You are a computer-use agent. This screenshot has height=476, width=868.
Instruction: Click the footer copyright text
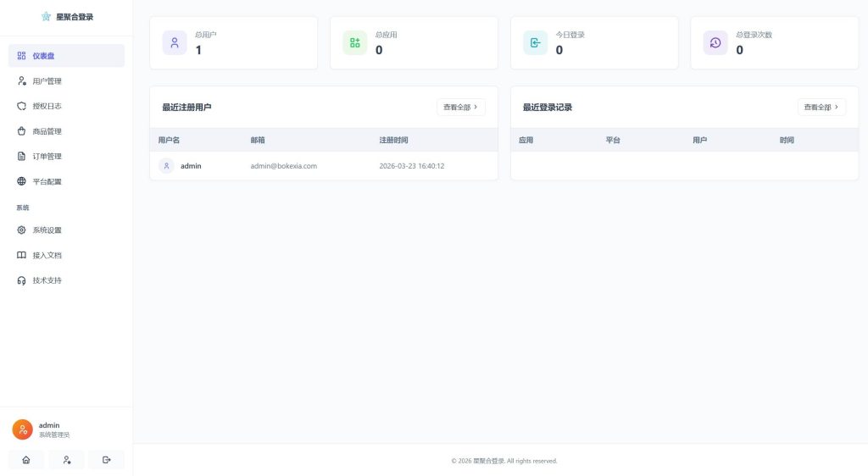click(504, 461)
